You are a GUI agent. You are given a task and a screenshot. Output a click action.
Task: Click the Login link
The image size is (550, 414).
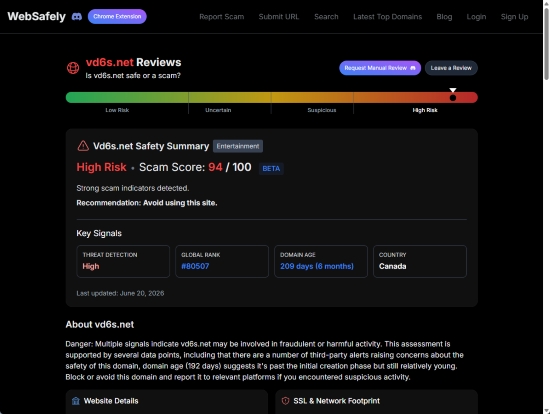coord(476,17)
